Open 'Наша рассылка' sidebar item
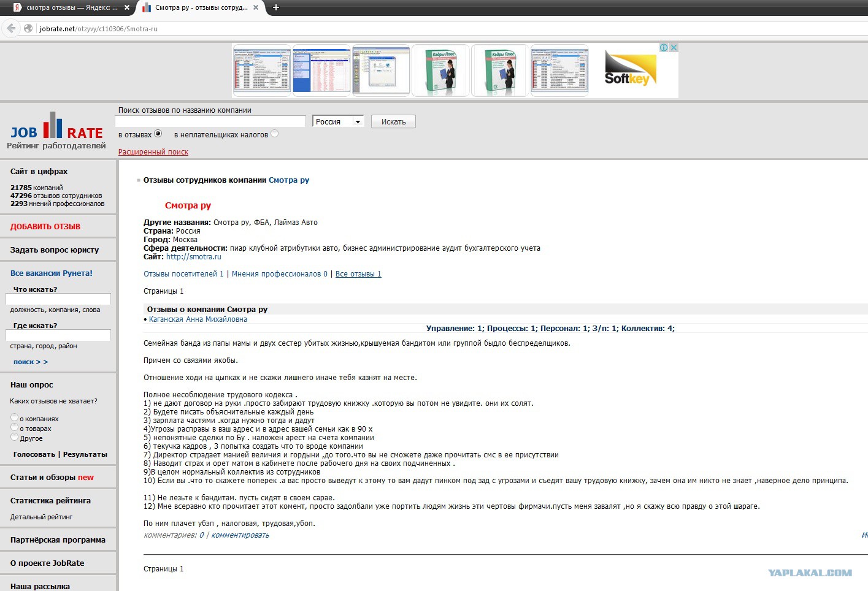Image resolution: width=868 pixels, height=591 pixels. coord(40,587)
